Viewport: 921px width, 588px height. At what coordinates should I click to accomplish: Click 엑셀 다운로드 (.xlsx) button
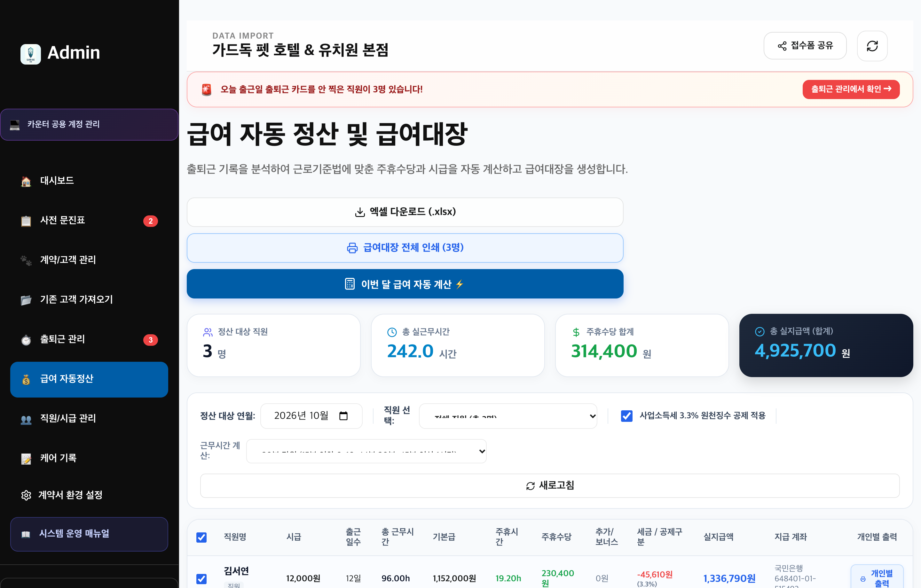[x=405, y=212]
